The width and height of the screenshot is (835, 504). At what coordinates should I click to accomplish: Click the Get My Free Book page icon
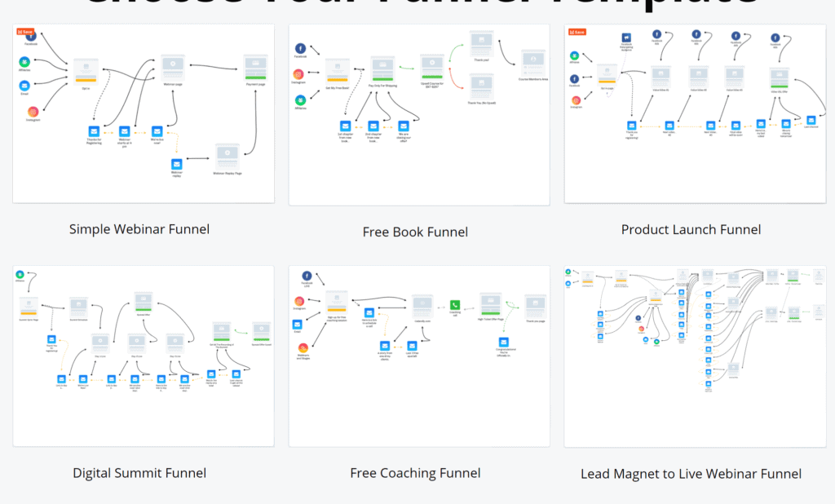pyautogui.click(x=337, y=72)
